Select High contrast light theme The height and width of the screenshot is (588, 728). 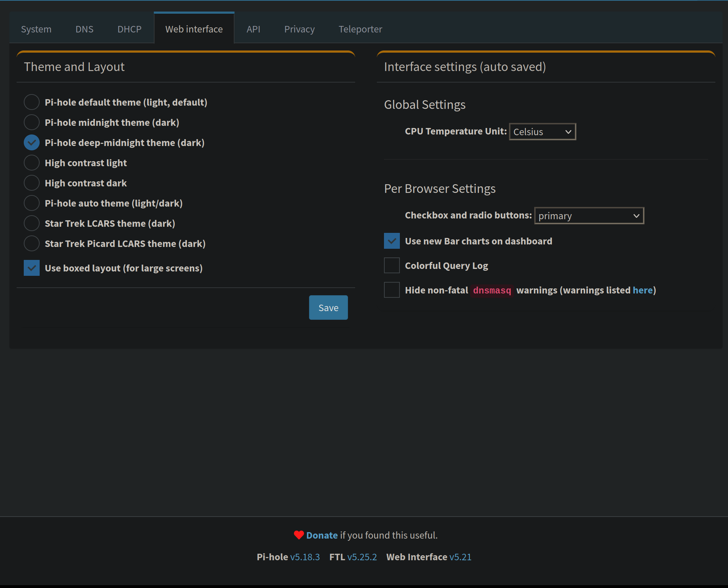coord(32,163)
